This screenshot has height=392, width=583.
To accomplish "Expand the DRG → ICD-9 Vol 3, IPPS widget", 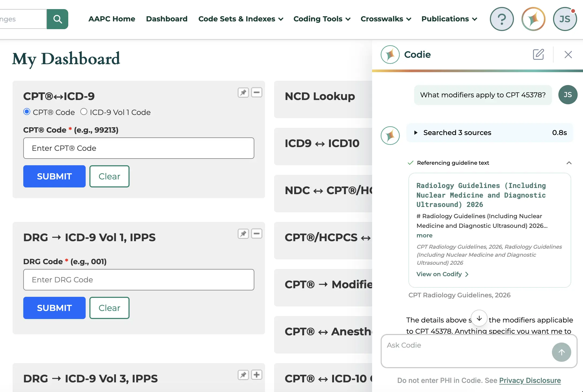I will (257, 375).
